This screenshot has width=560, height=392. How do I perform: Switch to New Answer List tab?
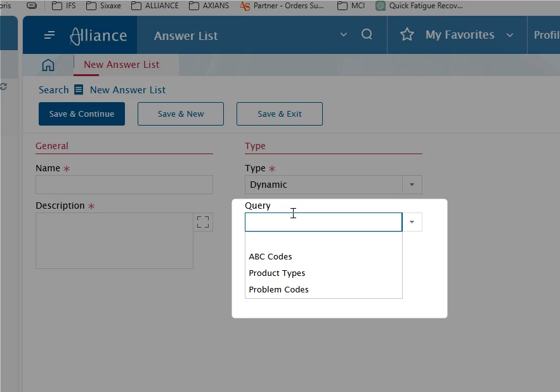pyautogui.click(x=121, y=65)
